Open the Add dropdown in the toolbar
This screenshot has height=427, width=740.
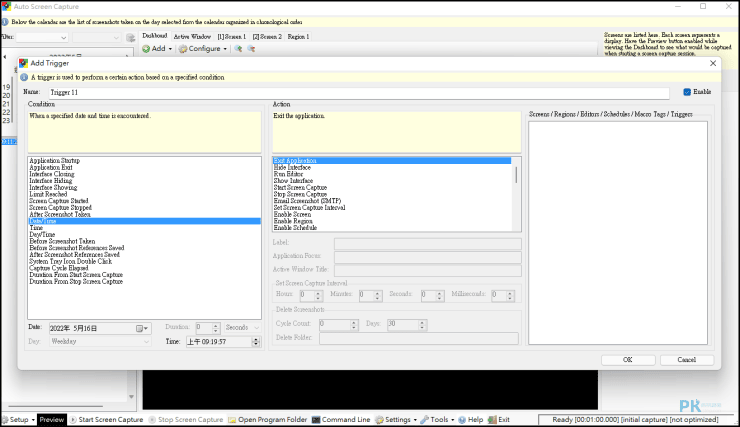[158, 49]
